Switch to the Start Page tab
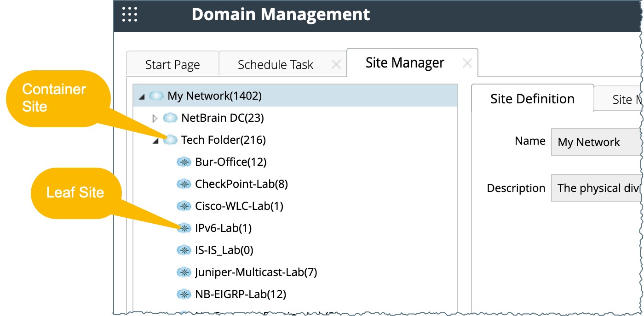644x316 pixels. (172, 65)
